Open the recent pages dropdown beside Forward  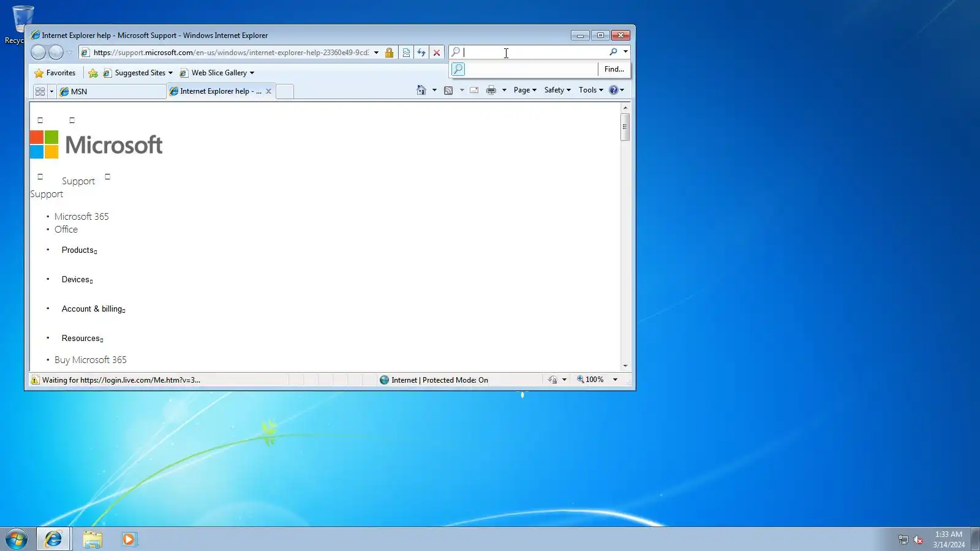click(x=69, y=53)
